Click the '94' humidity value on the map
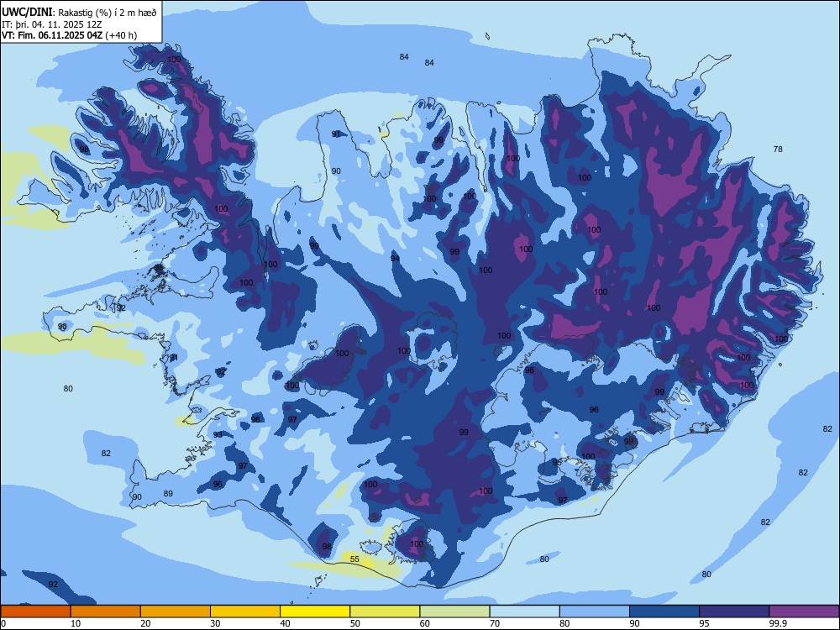The width and height of the screenshot is (840, 630). point(395,259)
